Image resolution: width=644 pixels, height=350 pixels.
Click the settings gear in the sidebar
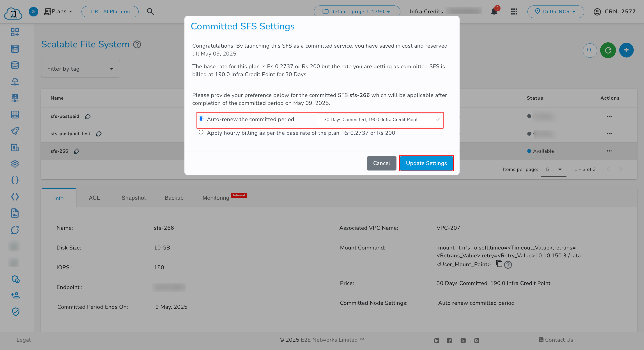click(15, 164)
